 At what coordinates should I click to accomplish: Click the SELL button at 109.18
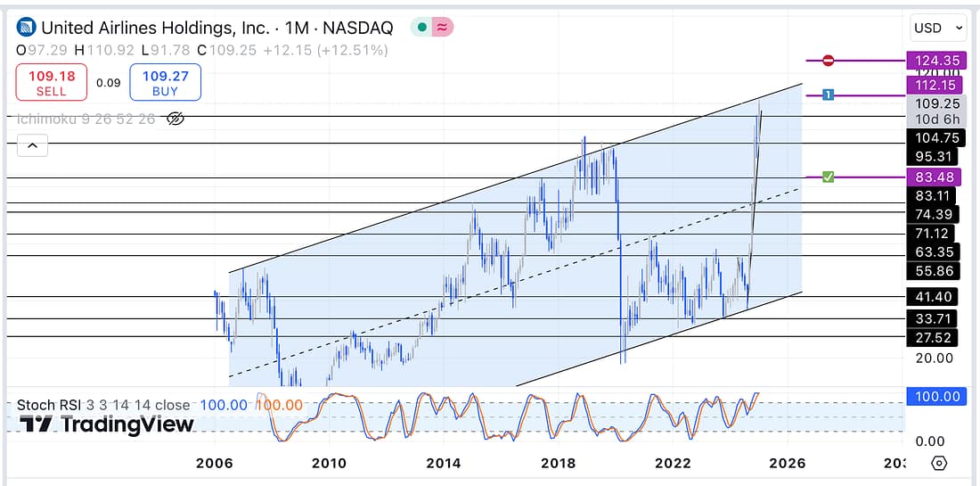coord(51,83)
